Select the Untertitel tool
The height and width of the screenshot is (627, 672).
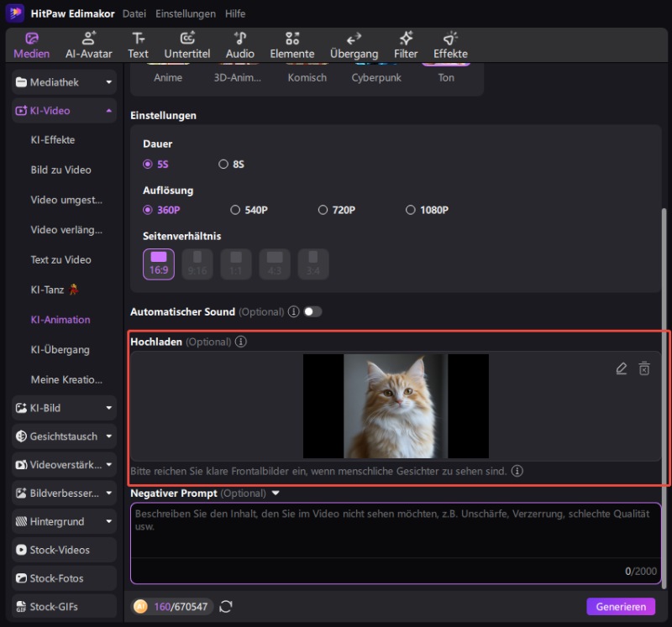[x=186, y=44]
